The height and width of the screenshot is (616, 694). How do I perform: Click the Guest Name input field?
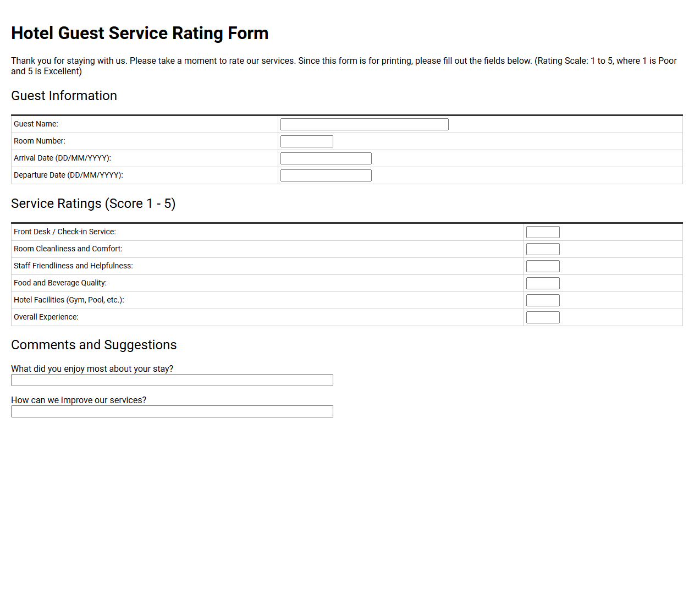[x=364, y=124]
